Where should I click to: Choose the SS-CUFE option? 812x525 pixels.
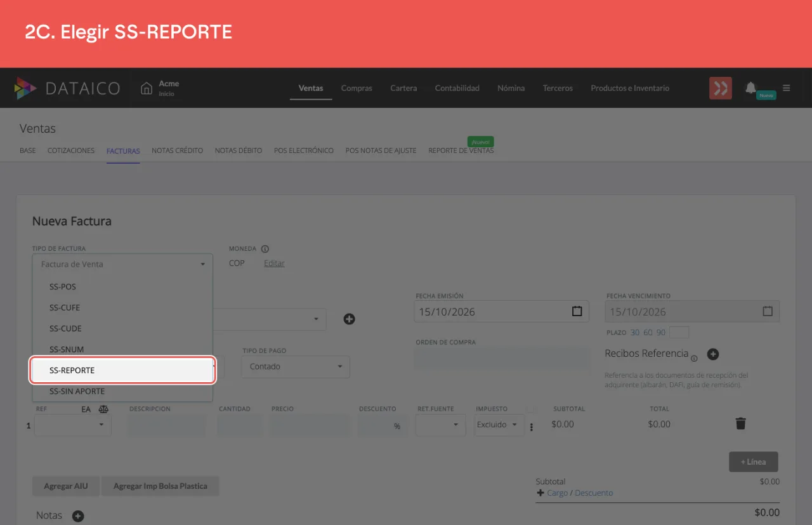click(x=122, y=307)
